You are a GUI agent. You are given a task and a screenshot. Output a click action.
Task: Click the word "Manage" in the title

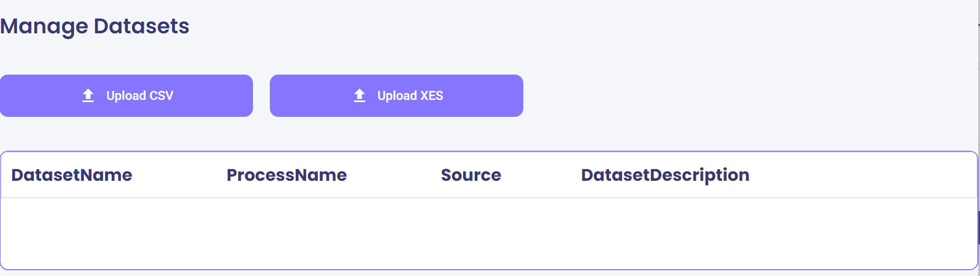[x=44, y=27]
